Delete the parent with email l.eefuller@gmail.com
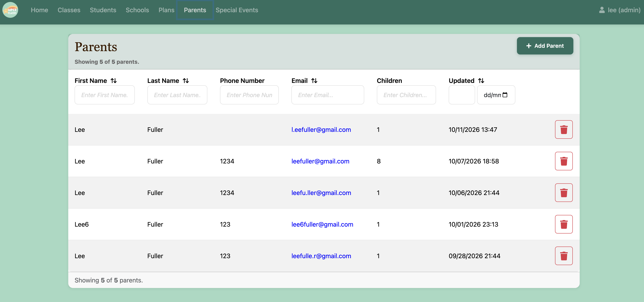The height and width of the screenshot is (302, 644). pyautogui.click(x=563, y=129)
